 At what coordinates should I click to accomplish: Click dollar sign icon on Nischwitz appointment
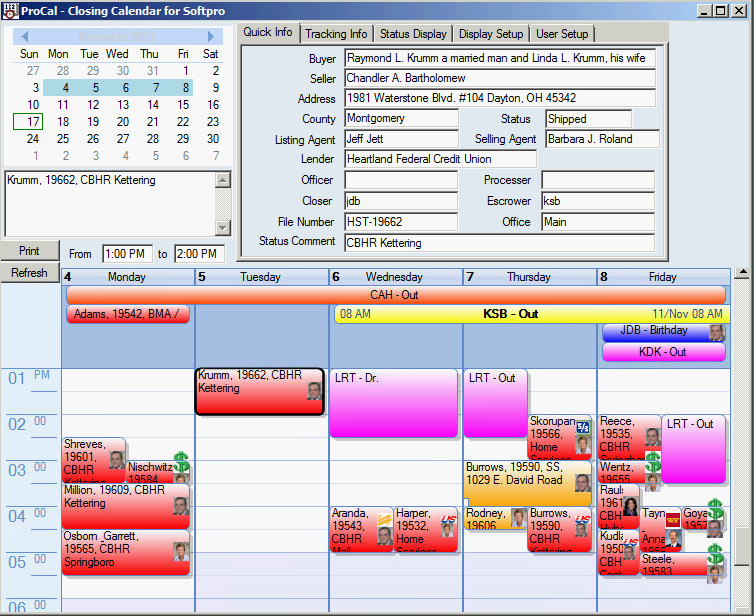(x=181, y=462)
